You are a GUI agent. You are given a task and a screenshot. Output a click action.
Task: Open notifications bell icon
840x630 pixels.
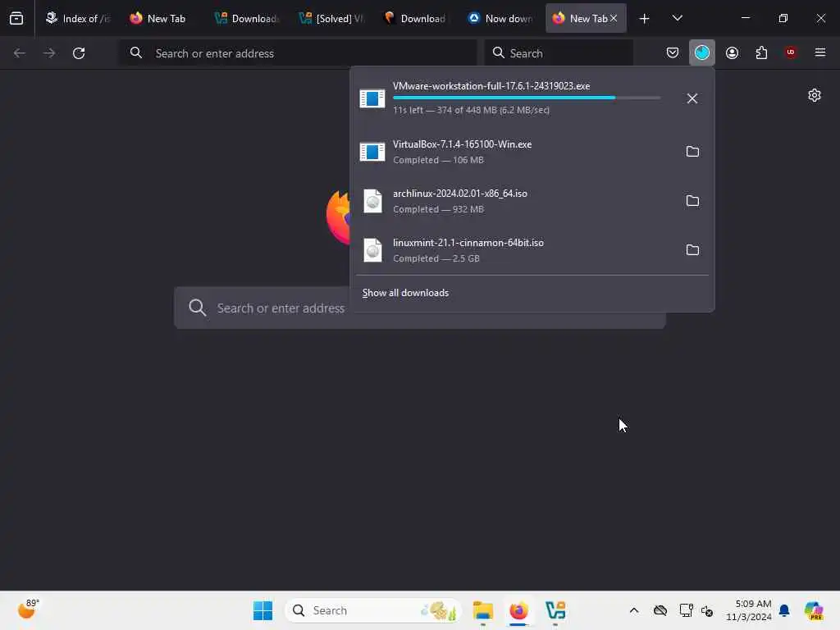click(784, 610)
